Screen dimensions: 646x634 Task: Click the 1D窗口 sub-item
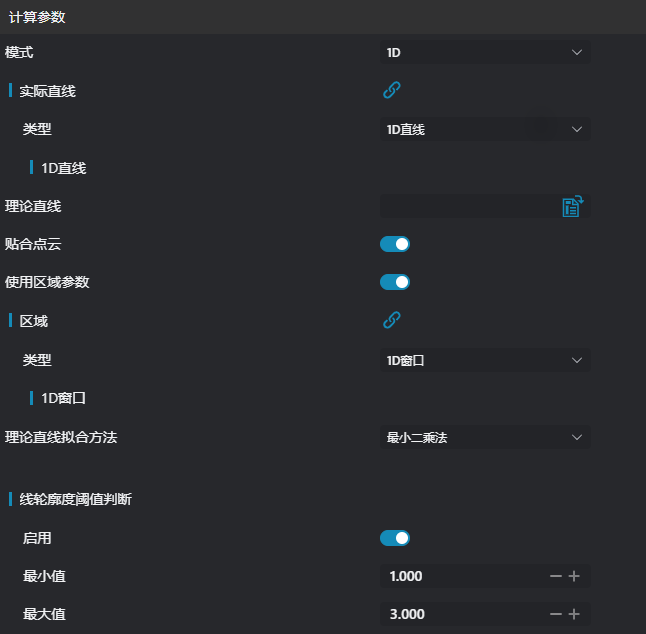click(64, 398)
